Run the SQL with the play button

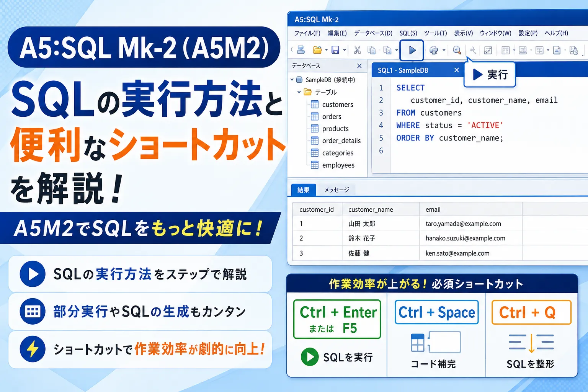click(x=412, y=50)
